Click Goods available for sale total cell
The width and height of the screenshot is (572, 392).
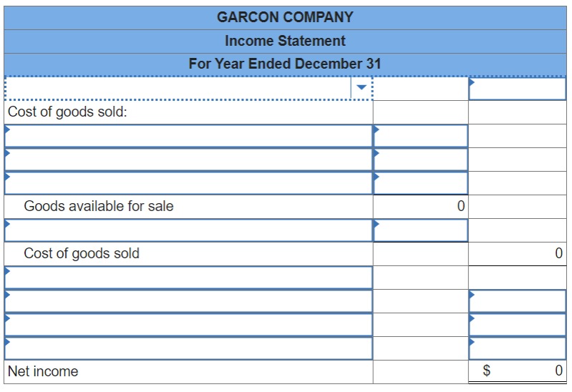click(x=421, y=207)
